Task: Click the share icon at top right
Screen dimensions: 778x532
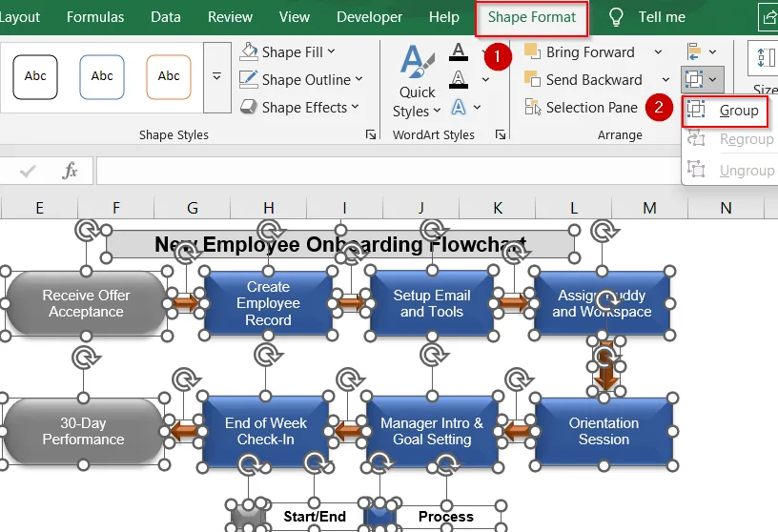Action: (768, 17)
